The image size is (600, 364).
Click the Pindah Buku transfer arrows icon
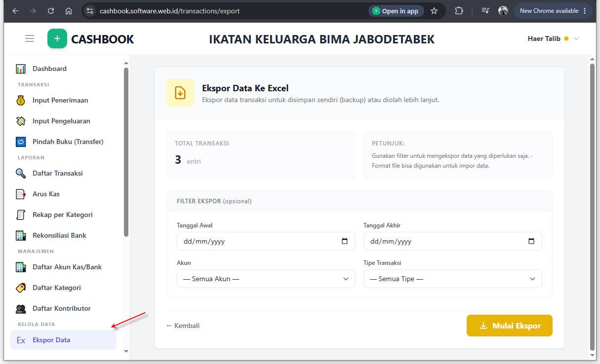pyautogui.click(x=21, y=142)
